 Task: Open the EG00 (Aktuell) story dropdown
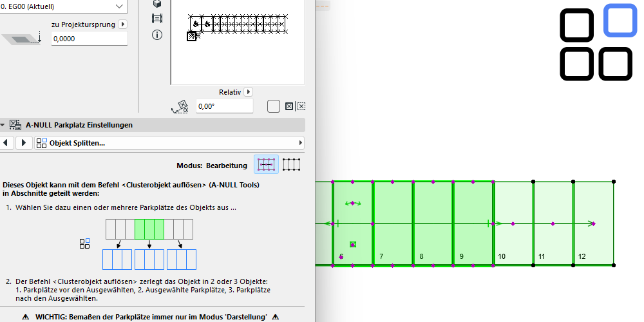click(63, 6)
